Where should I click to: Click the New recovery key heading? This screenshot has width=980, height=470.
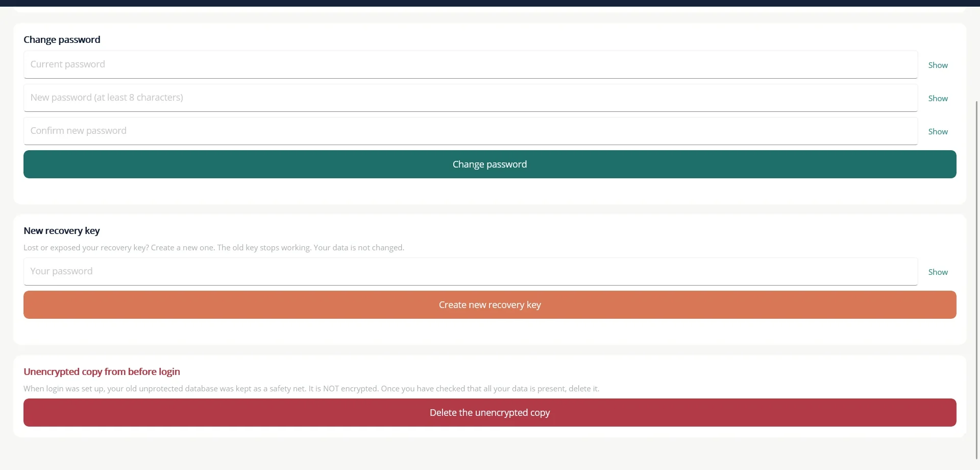click(62, 230)
